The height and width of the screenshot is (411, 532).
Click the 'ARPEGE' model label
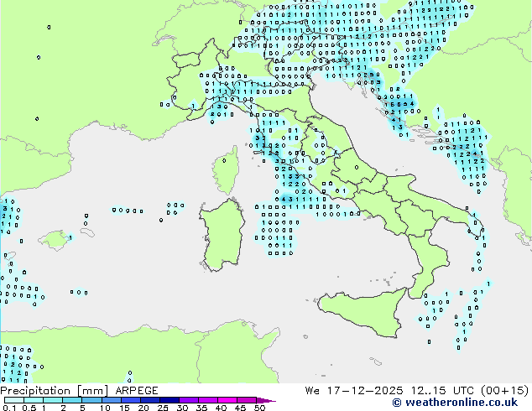pos(137,391)
